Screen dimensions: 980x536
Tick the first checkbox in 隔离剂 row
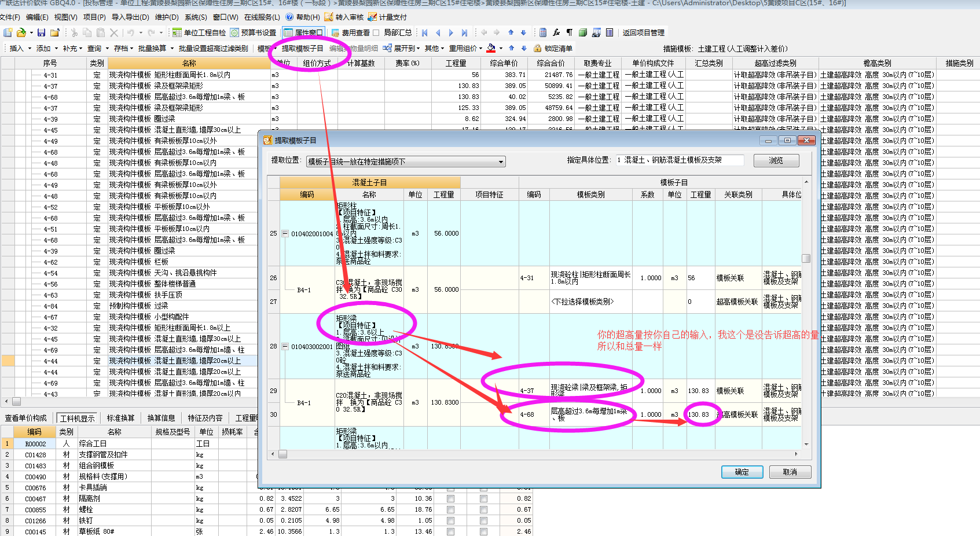(450, 498)
